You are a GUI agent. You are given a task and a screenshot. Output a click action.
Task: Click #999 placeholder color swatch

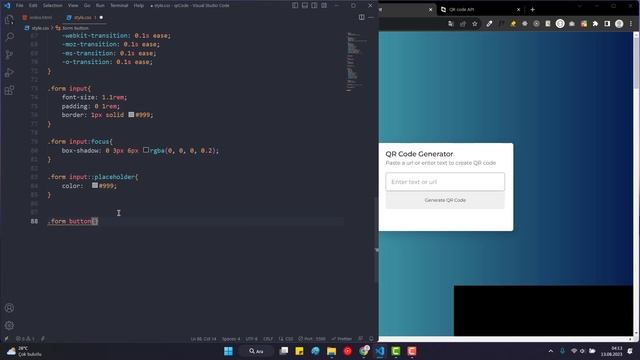point(95,185)
